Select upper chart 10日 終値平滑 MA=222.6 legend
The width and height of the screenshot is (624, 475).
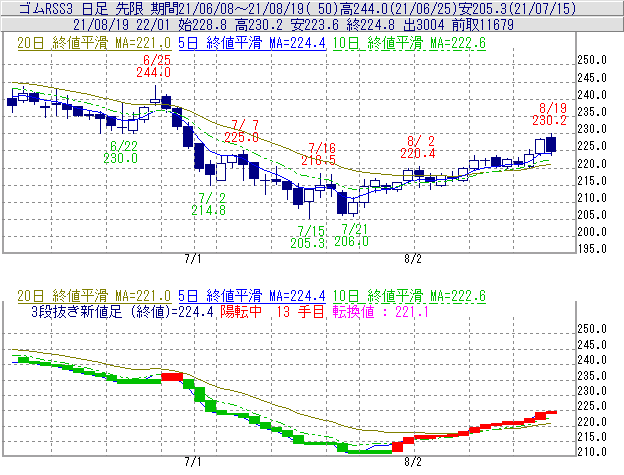409,43
